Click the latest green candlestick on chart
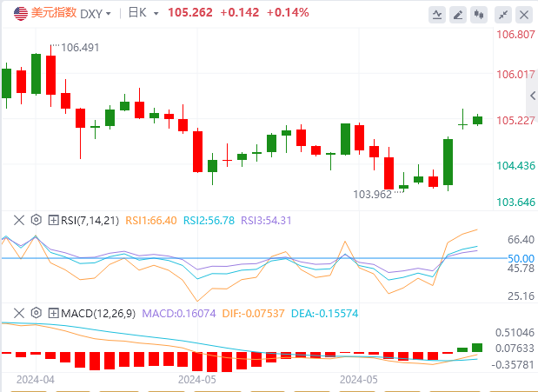The height and width of the screenshot is (392, 538). (478, 120)
